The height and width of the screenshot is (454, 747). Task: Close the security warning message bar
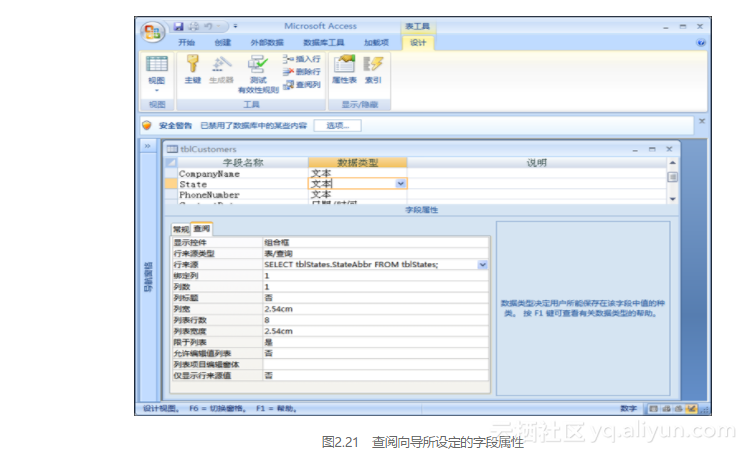point(702,121)
